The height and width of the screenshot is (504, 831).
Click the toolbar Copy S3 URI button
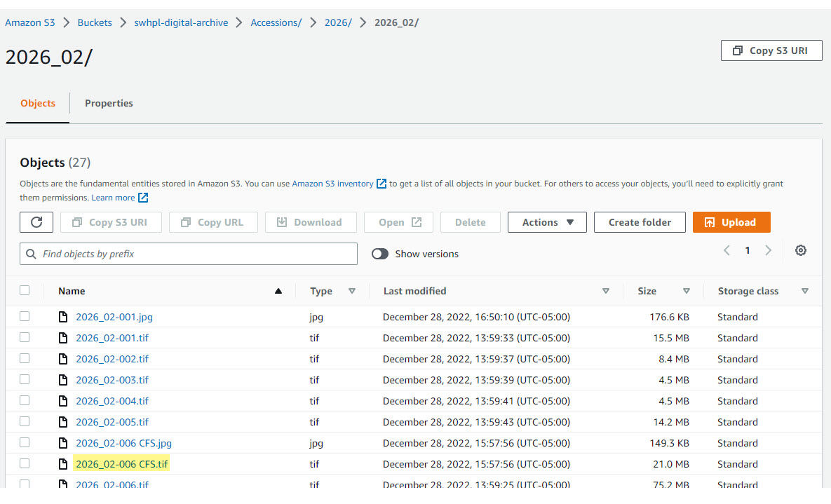(111, 222)
